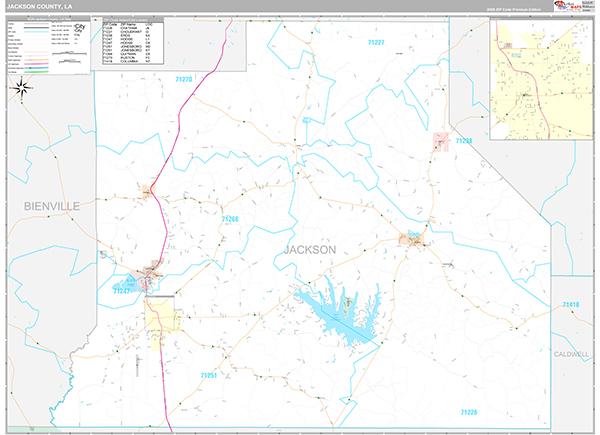The width and height of the screenshot is (600, 435).
Task: Click ZIP label 71270 on the map
Action: [184, 79]
